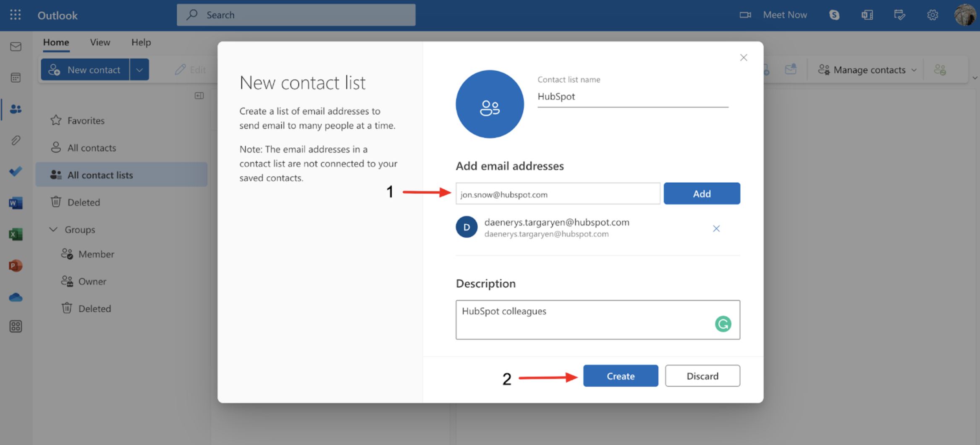This screenshot has width=980, height=445.
Task: Dismiss the Grammarly indicator in Description
Action: pyautogui.click(x=723, y=324)
